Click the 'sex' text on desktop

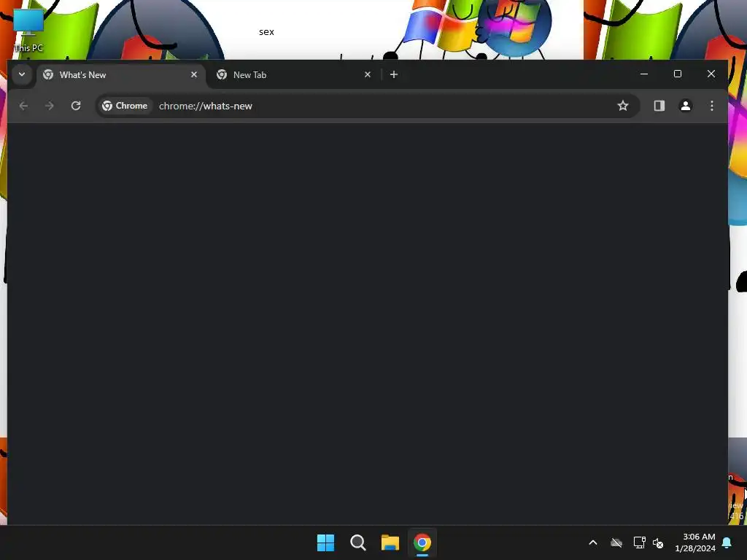click(266, 32)
